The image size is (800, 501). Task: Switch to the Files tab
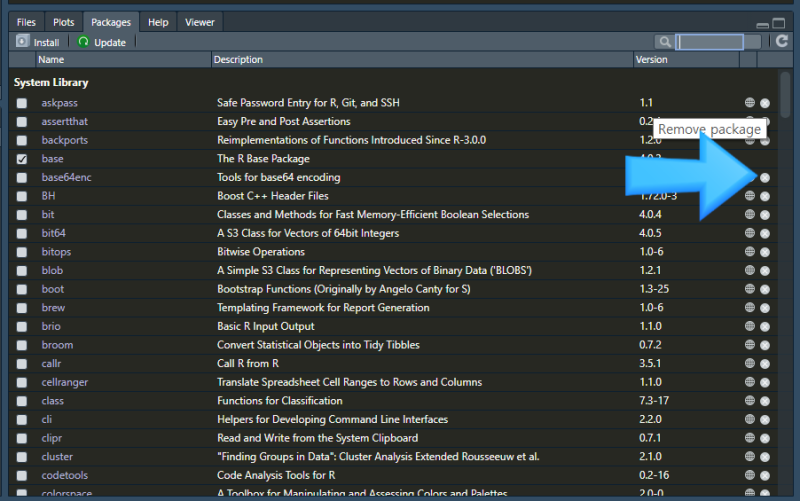(26, 22)
